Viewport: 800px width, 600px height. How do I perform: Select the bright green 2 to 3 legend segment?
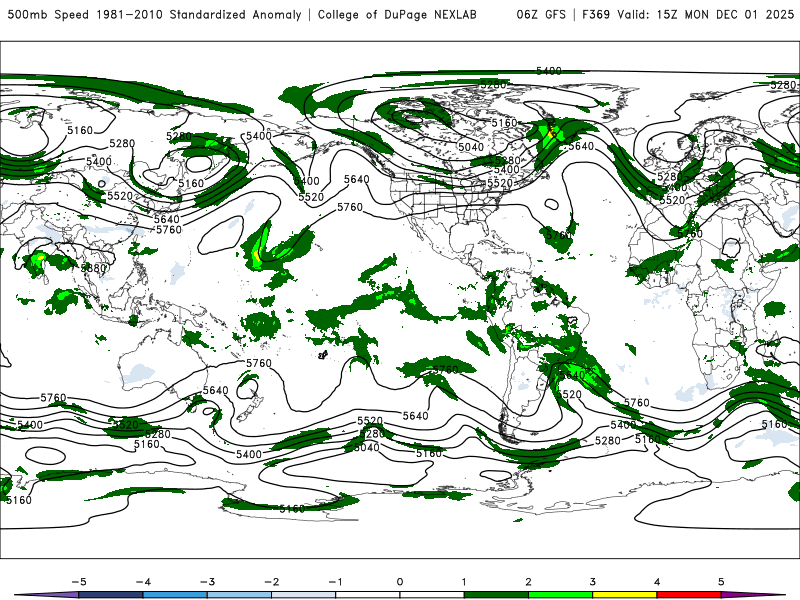tap(560, 595)
